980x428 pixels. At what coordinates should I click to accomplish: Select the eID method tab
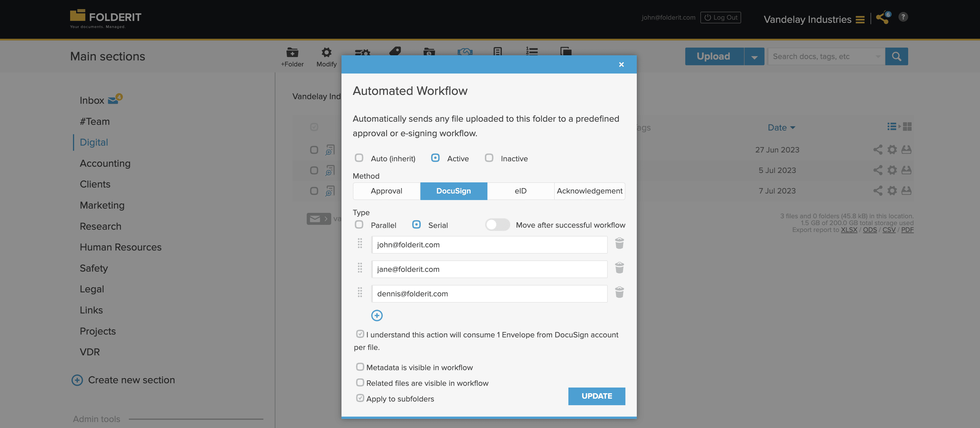click(521, 191)
